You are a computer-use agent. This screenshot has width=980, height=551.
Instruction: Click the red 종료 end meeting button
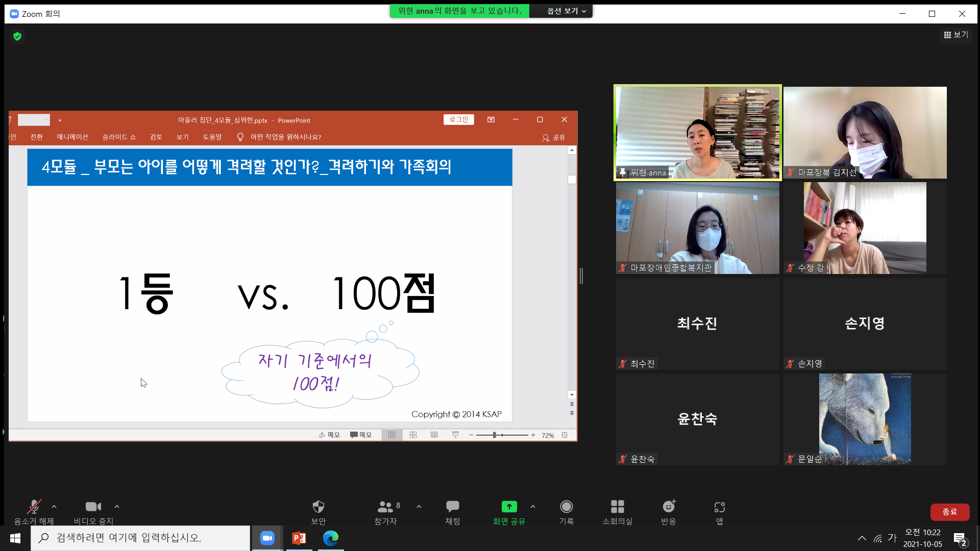(x=949, y=512)
